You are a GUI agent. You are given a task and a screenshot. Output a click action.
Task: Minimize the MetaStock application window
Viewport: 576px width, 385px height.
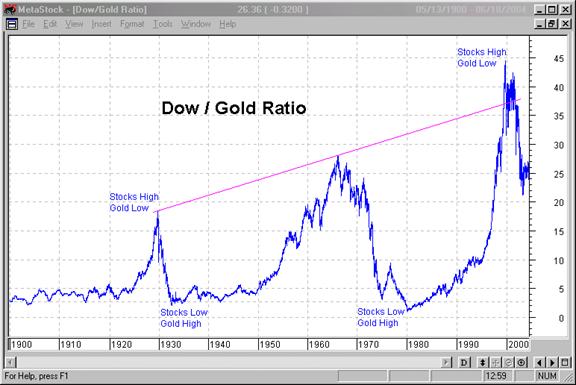click(539, 10)
